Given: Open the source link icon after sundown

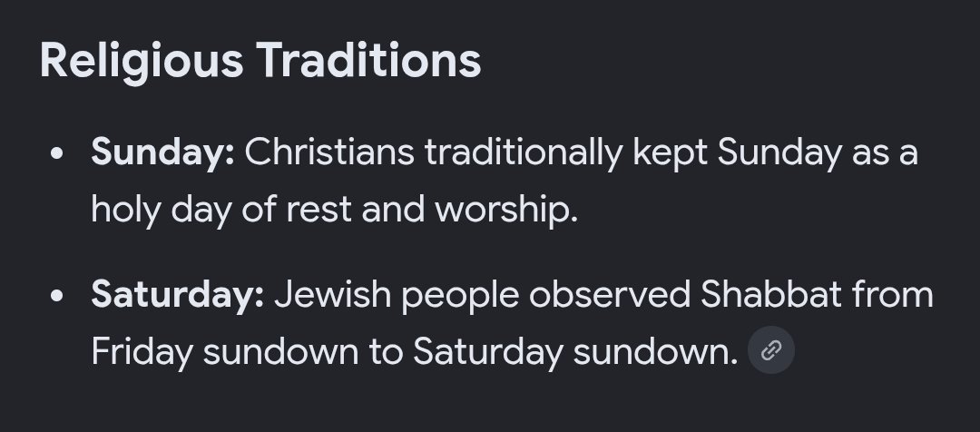Looking at the screenshot, I should click(x=771, y=350).
